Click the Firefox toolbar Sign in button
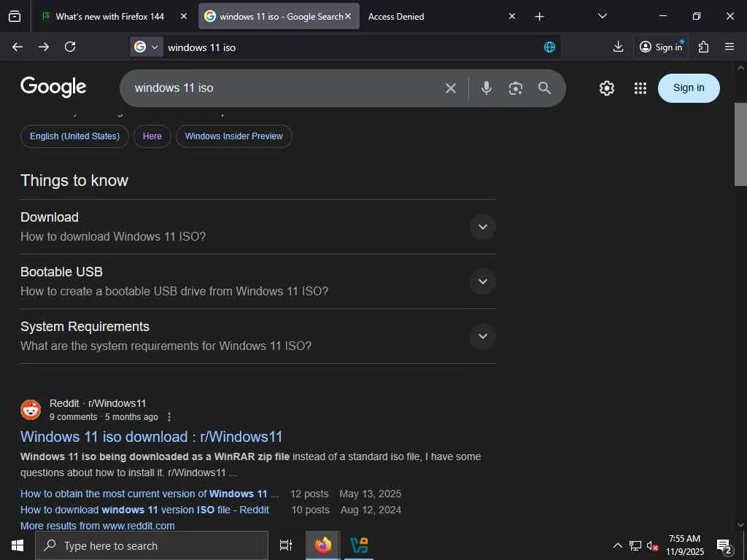Screen dimensions: 747x560 pos(661,47)
